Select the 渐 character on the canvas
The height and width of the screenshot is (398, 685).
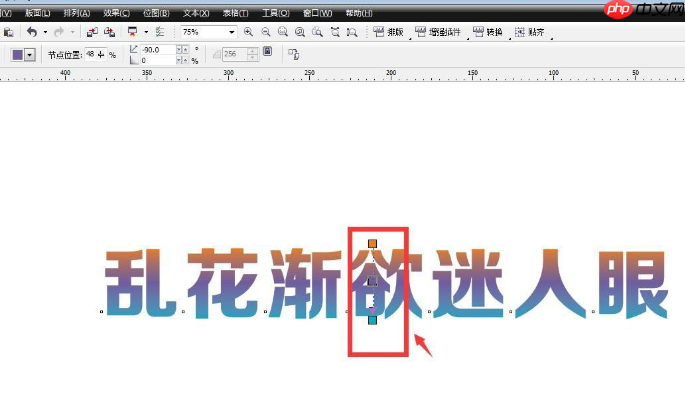point(305,283)
